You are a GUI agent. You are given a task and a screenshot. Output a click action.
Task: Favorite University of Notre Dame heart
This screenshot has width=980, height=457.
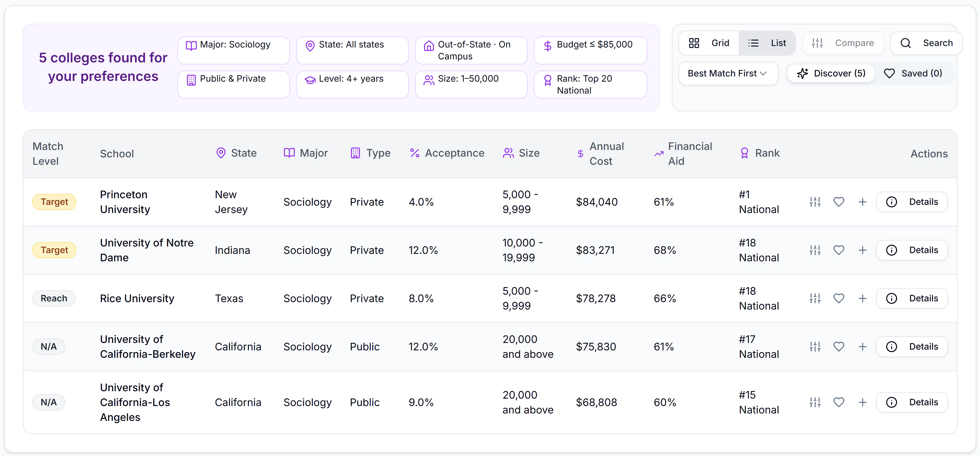pos(839,250)
